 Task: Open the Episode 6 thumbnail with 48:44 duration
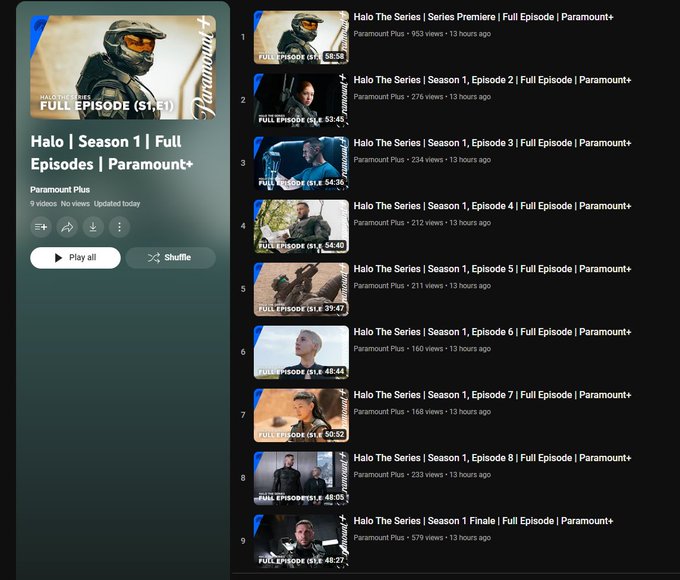click(301, 352)
